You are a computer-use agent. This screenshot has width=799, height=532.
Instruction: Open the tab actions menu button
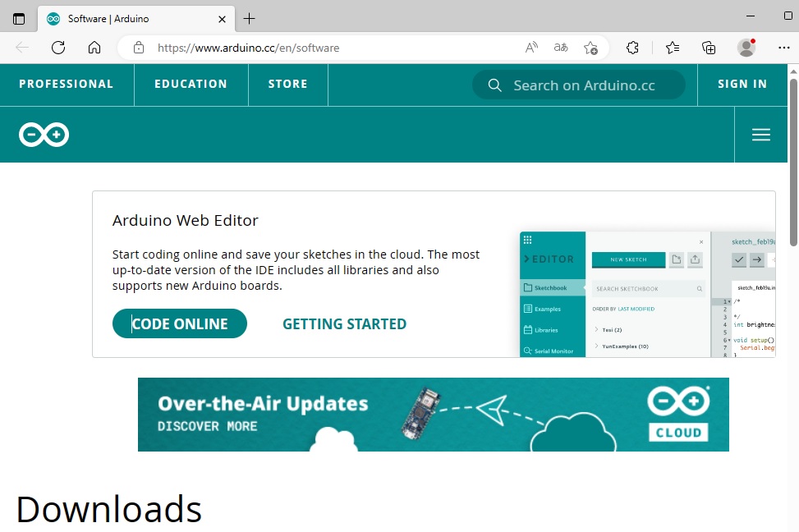pyautogui.click(x=19, y=18)
